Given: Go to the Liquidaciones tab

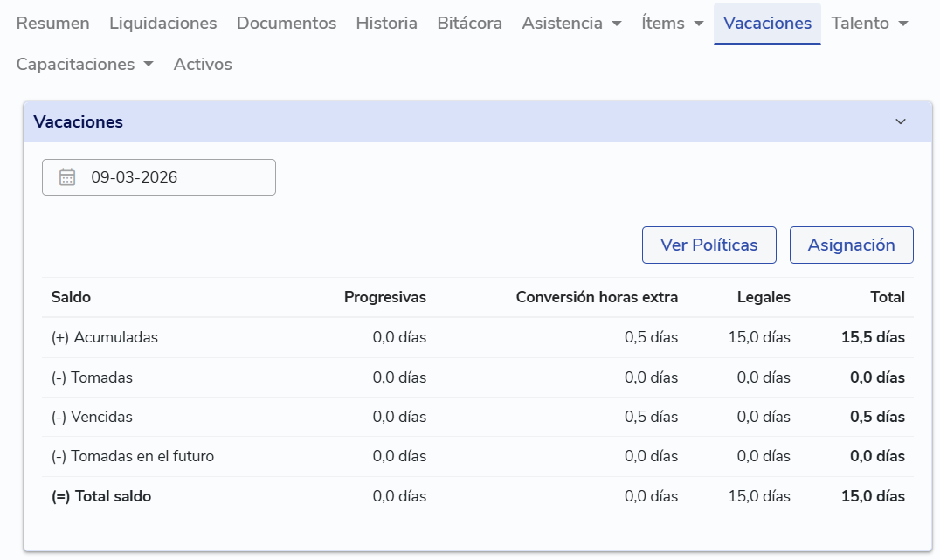Looking at the screenshot, I should (162, 24).
